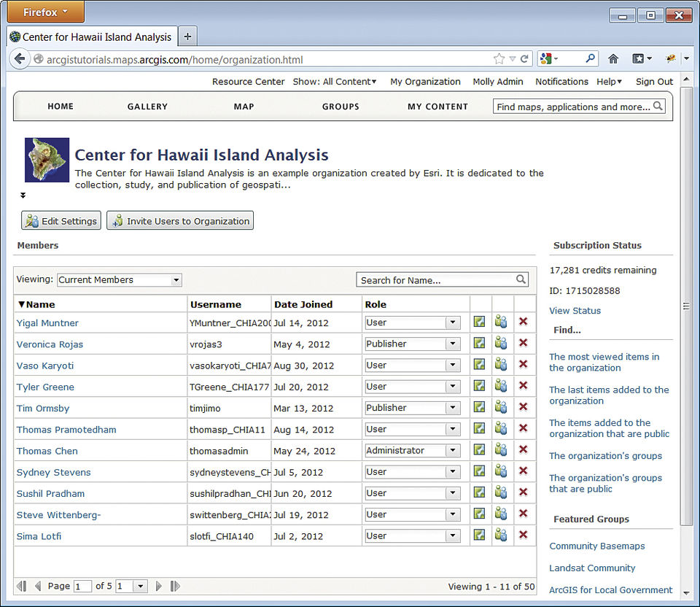Click the browser back arrow button
Image resolution: width=700 pixels, height=607 pixels.
click(x=19, y=59)
